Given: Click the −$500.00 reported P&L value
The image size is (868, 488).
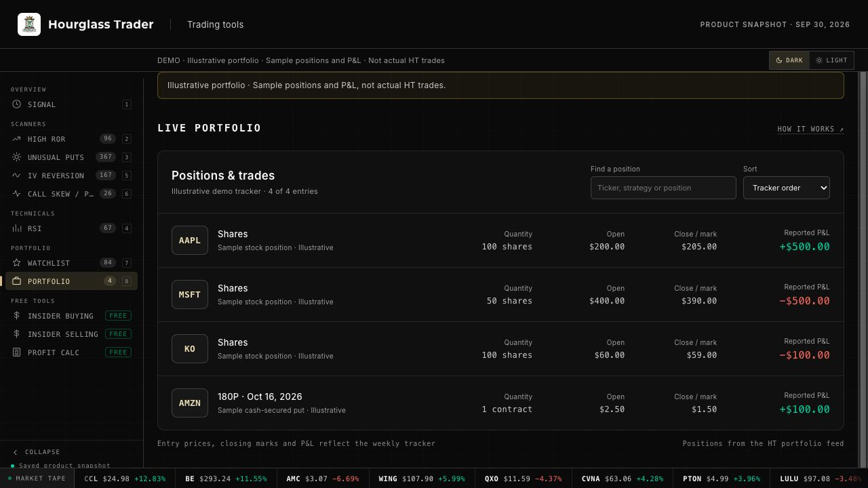Looking at the screenshot, I should [804, 301].
